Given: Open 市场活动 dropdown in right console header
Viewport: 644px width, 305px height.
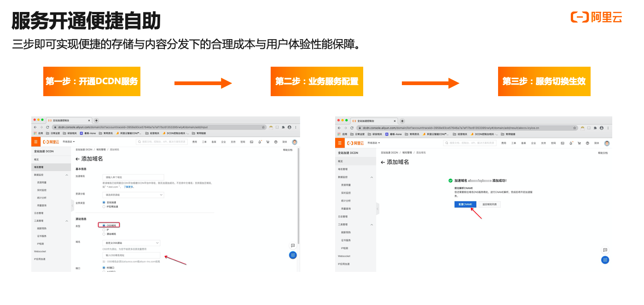Looking at the screenshot, I should coord(373,143).
